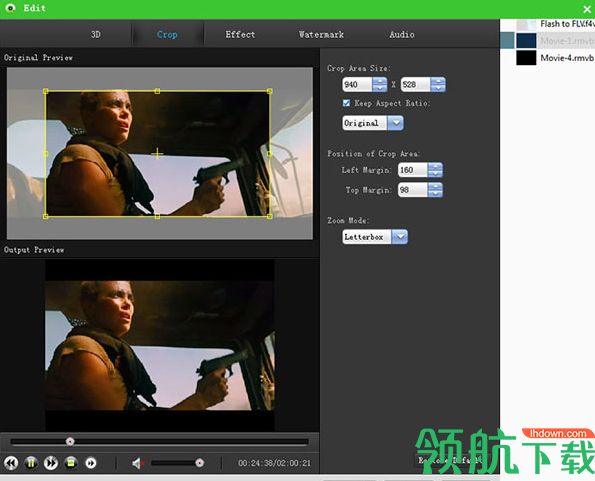Click the highlighted Movie-1 file thumbnail

tap(526, 41)
